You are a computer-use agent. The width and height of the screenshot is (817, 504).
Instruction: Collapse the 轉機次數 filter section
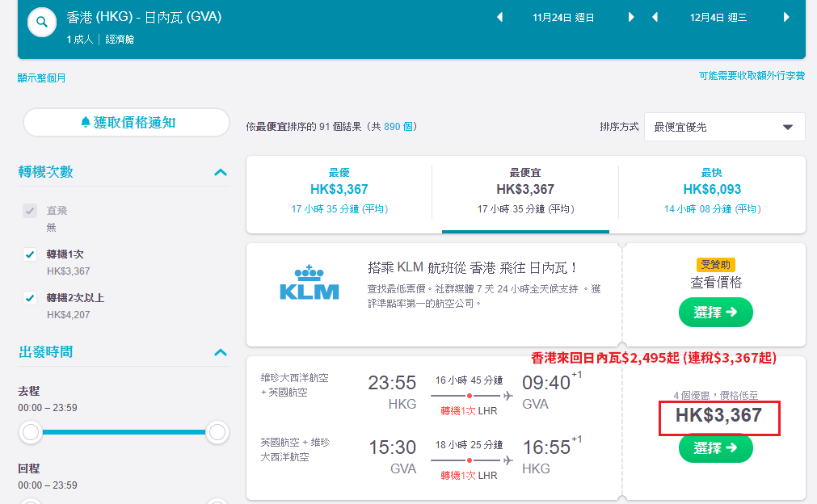tap(221, 172)
